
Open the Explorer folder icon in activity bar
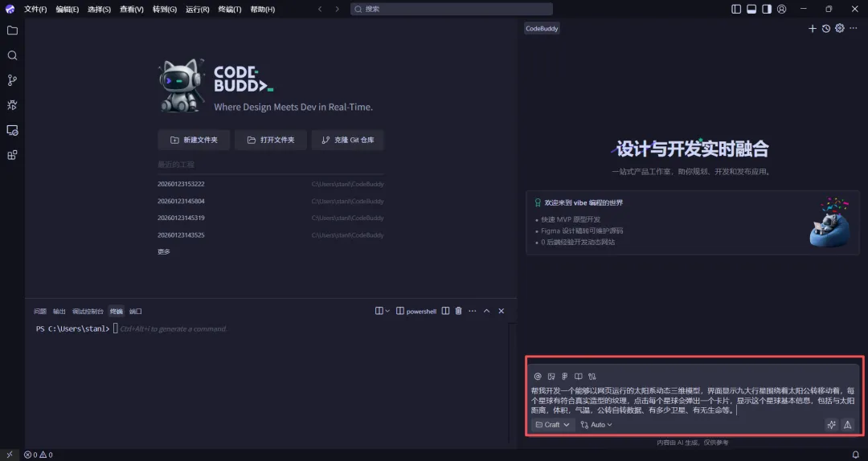click(12, 31)
